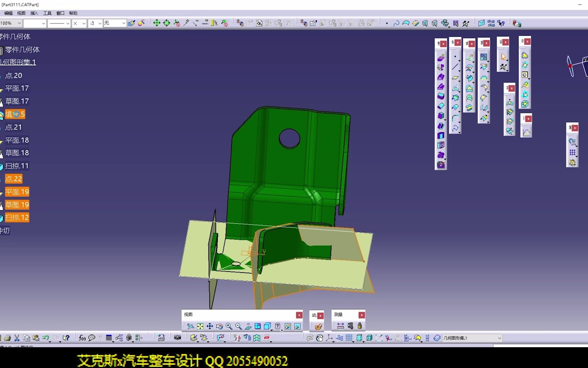Open the 无 layer dropdown
The width and height of the screenshot is (588, 368).
click(115, 23)
